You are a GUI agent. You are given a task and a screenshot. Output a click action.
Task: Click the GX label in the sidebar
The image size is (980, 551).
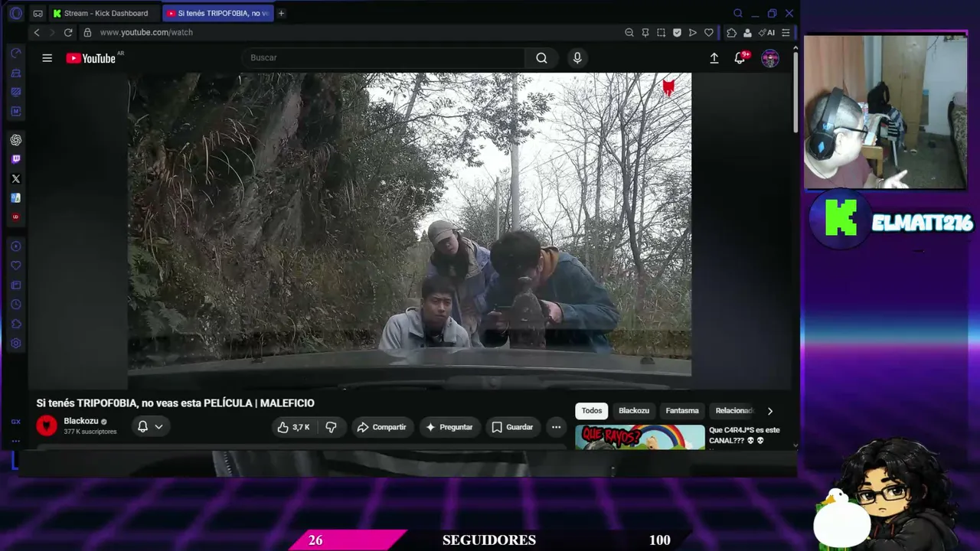click(15, 422)
